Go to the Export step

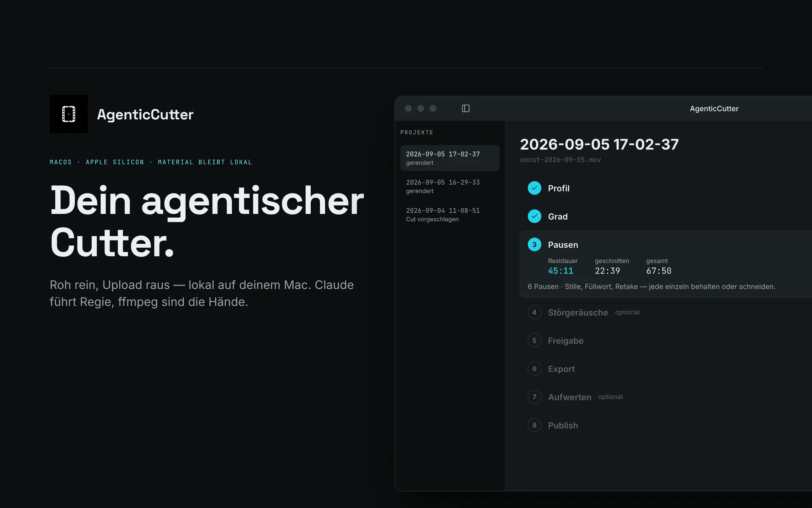tap(561, 369)
